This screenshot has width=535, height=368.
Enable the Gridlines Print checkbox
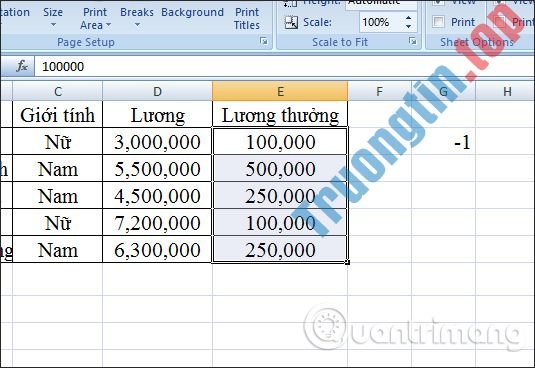point(438,22)
